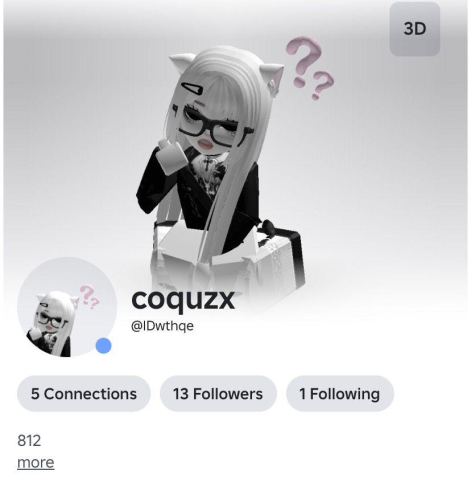Click the large pink question mark
The height and width of the screenshot is (479, 471).
(x=304, y=61)
